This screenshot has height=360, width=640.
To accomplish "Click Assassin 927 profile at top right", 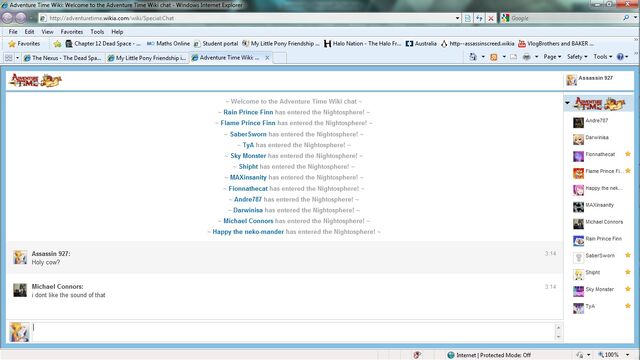I will pos(589,79).
